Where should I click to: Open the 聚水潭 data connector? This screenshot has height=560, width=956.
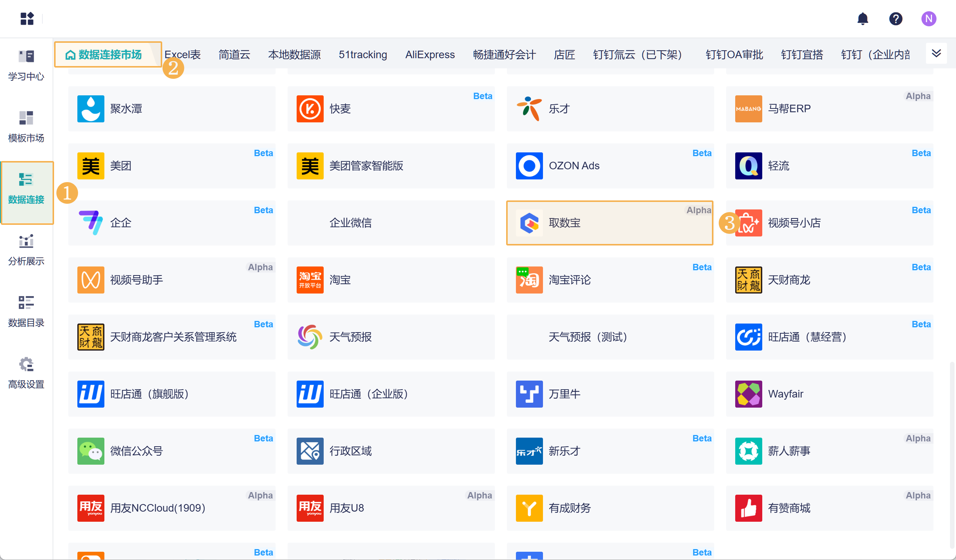coord(172,109)
